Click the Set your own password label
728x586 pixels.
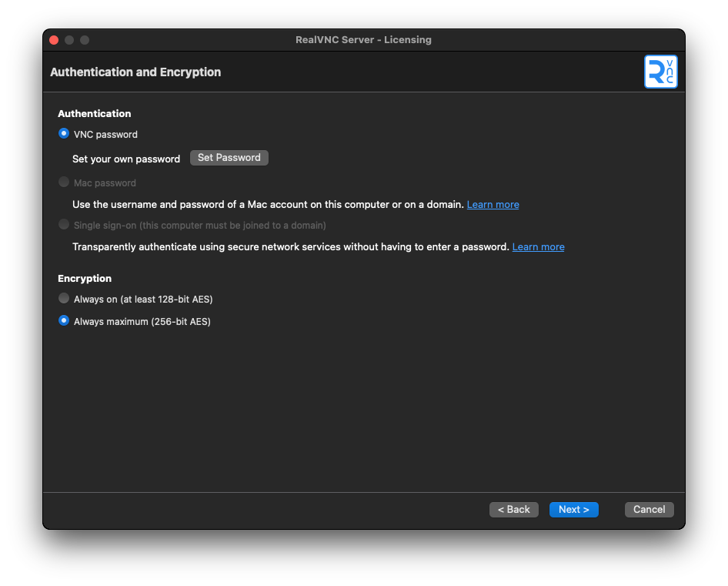point(126,159)
